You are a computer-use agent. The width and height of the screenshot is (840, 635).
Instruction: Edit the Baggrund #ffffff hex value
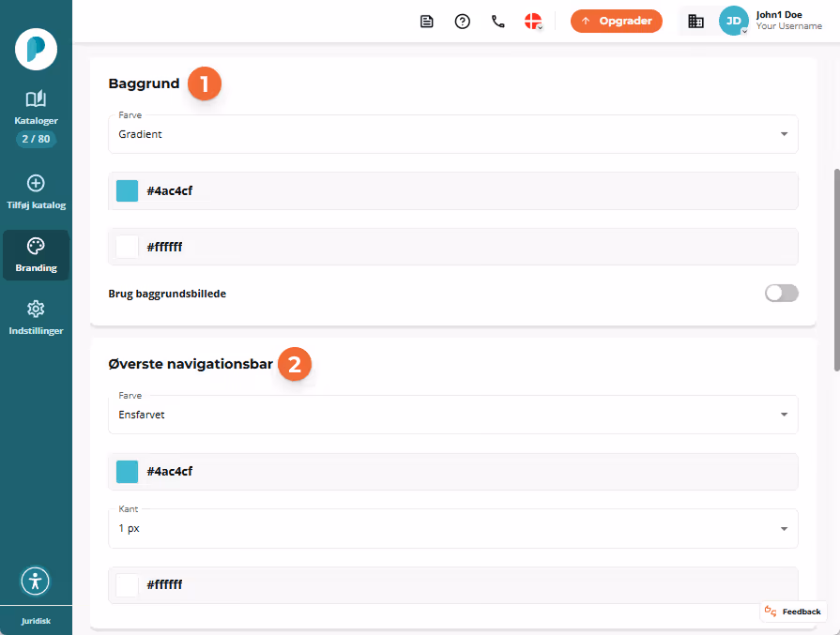point(164,247)
